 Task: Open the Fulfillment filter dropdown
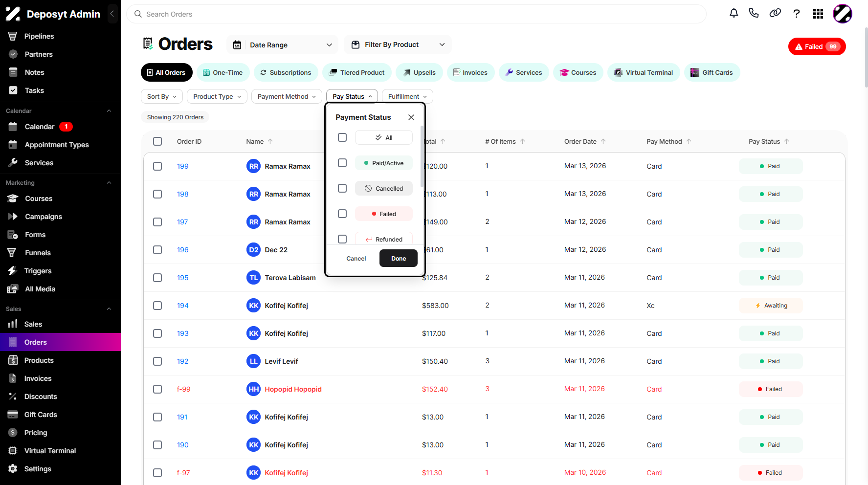pos(407,96)
